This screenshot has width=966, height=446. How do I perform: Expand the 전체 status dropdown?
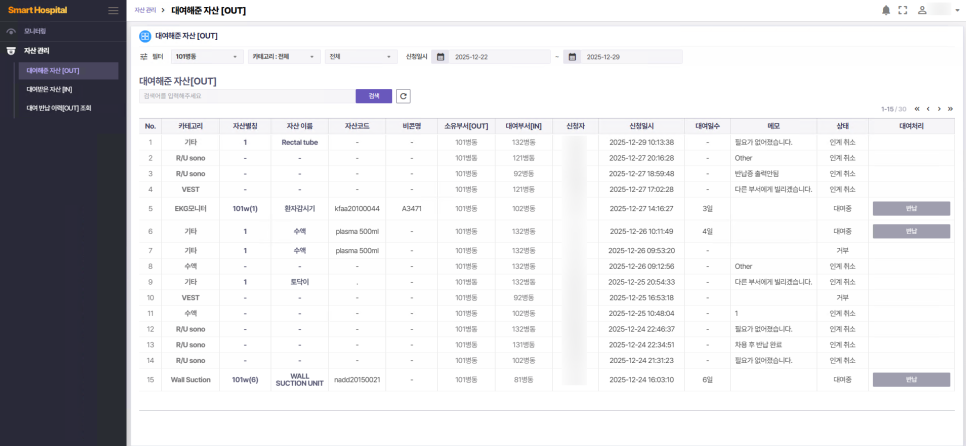tap(361, 57)
